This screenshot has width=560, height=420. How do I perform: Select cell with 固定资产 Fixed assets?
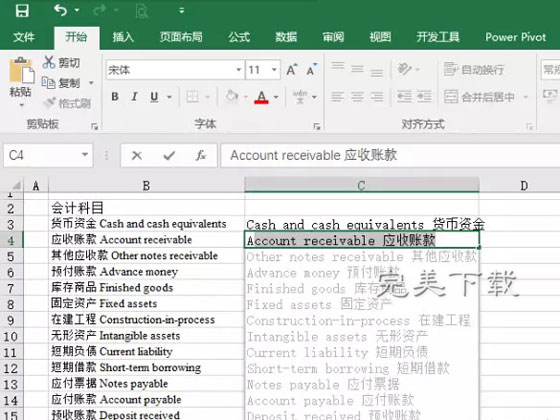[146, 304]
